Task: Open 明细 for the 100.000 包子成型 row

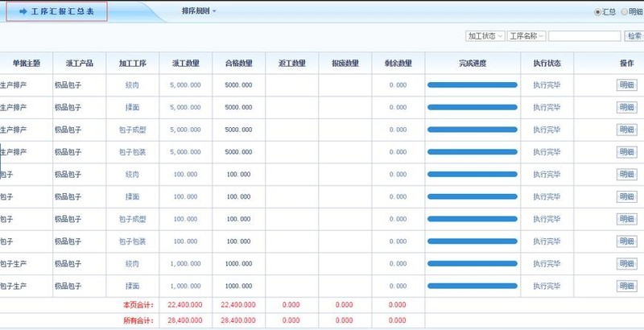Action: [627, 219]
